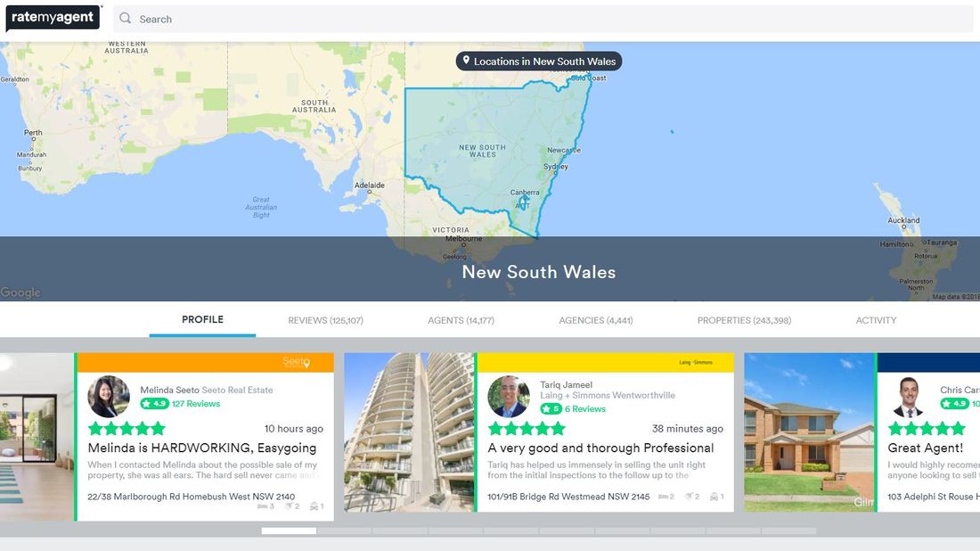Open the yoga room property photo on left
The height and width of the screenshot is (551, 980).
click(x=37, y=437)
